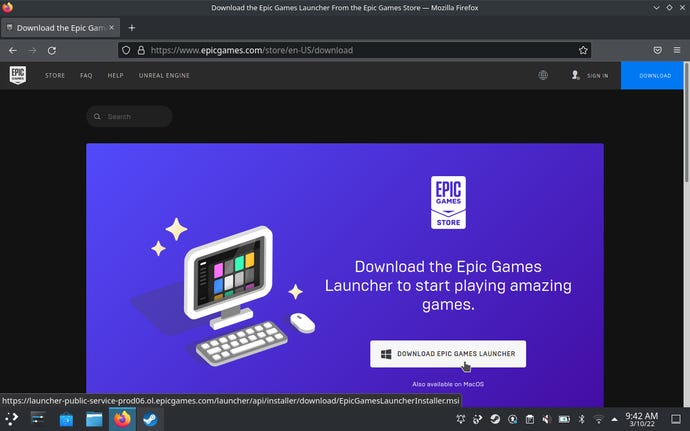Image resolution: width=690 pixels, height=431 pixels.
Task: Open the FAQ navigation item
Action: click(86, 75)
